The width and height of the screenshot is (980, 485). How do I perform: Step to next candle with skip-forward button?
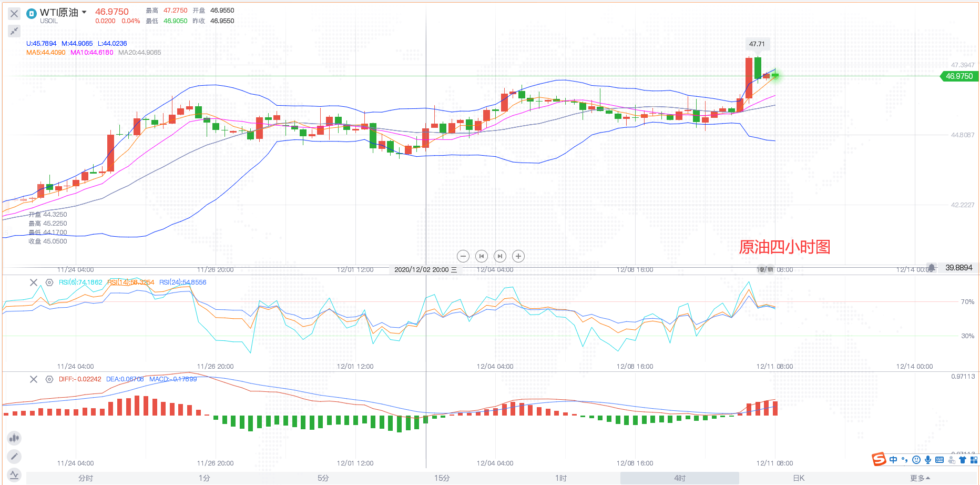[500, 256]
